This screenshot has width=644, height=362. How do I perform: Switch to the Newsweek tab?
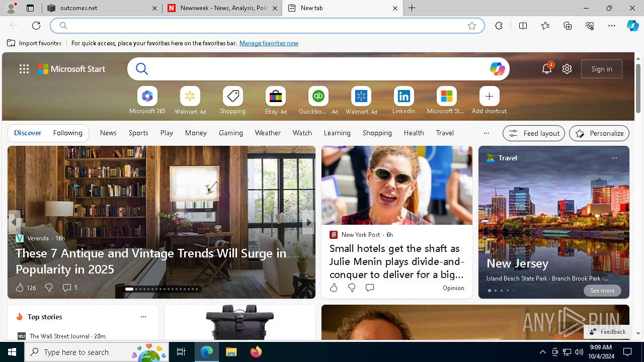point(222,8)
